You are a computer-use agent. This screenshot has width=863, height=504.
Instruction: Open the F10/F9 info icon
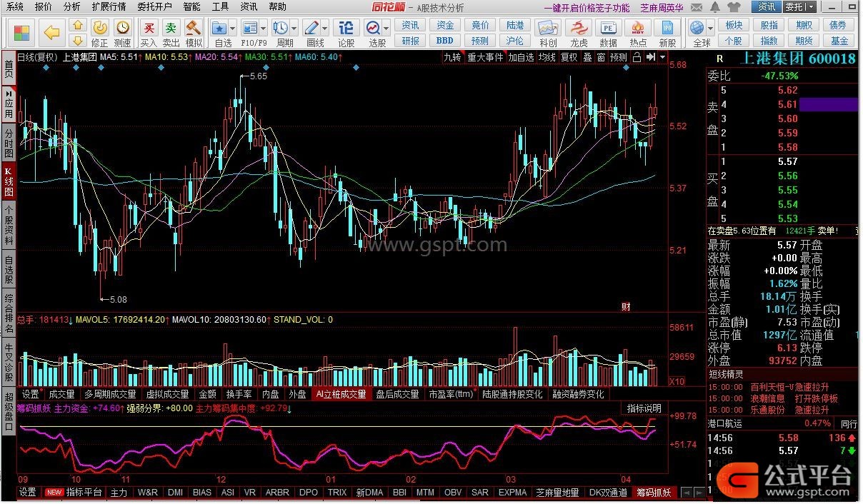click(249, 28)
